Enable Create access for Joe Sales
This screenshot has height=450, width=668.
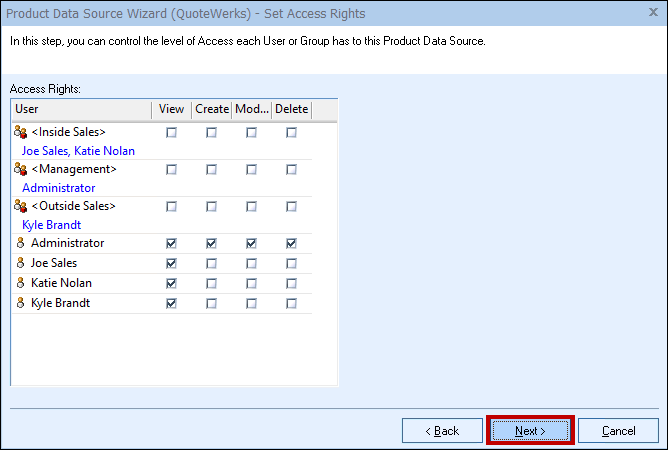[211, 263]
